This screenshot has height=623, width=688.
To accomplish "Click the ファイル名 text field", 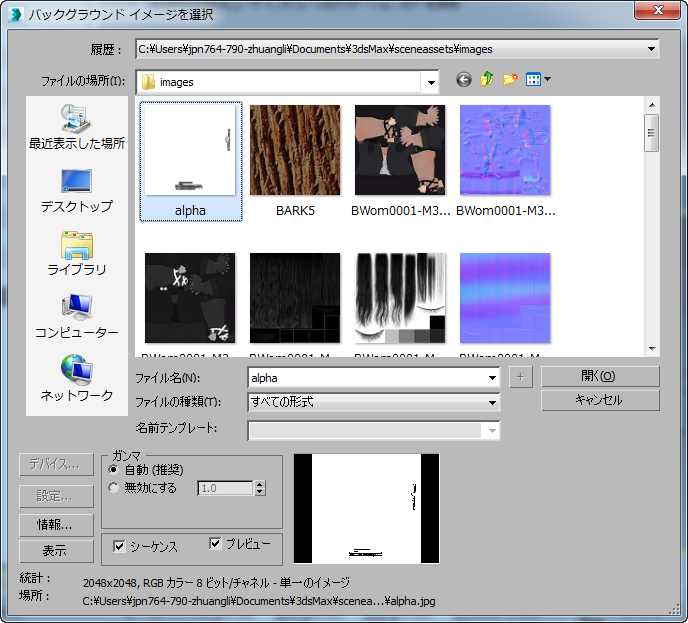I will click(368, 378).
